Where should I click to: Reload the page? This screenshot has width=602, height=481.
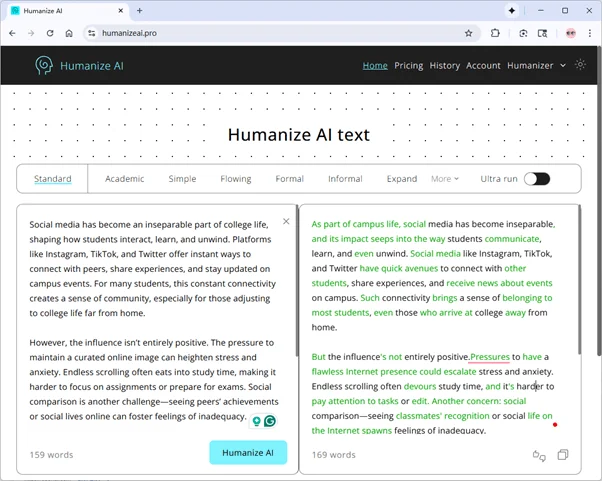point(50,32)
